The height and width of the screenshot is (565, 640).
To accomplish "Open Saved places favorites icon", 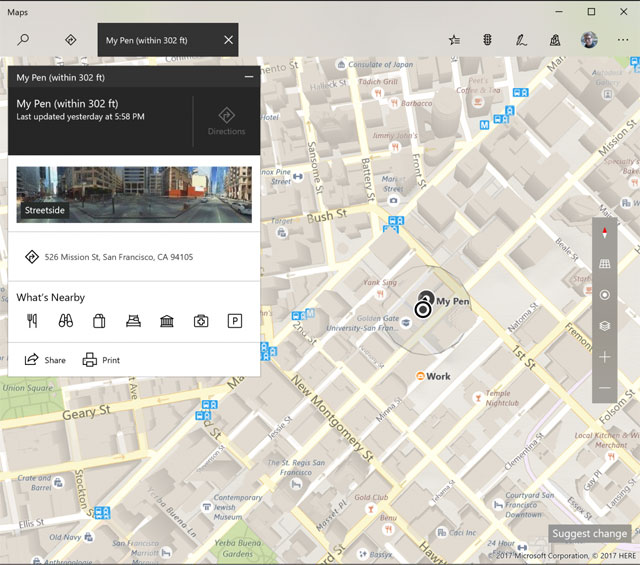I will pos(455,40).
